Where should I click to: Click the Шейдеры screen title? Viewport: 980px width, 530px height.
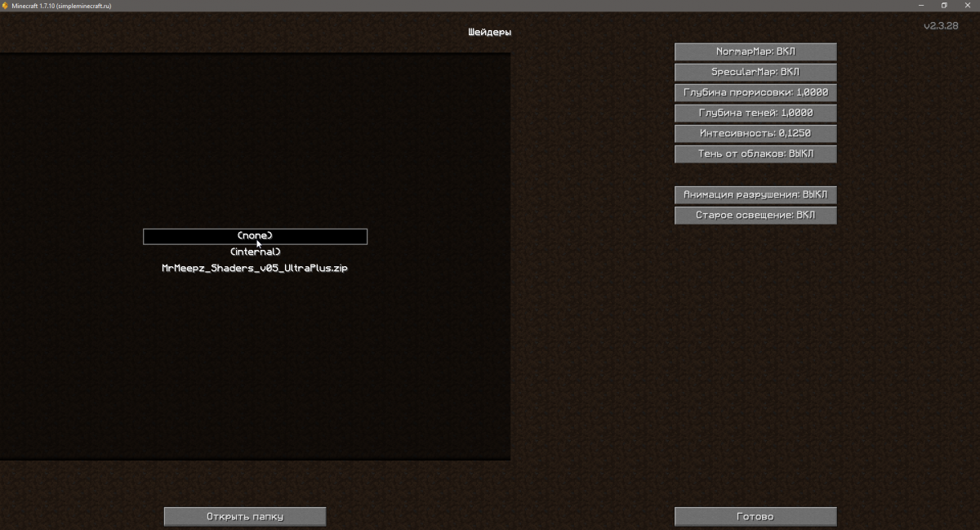[x=489, y=33]
